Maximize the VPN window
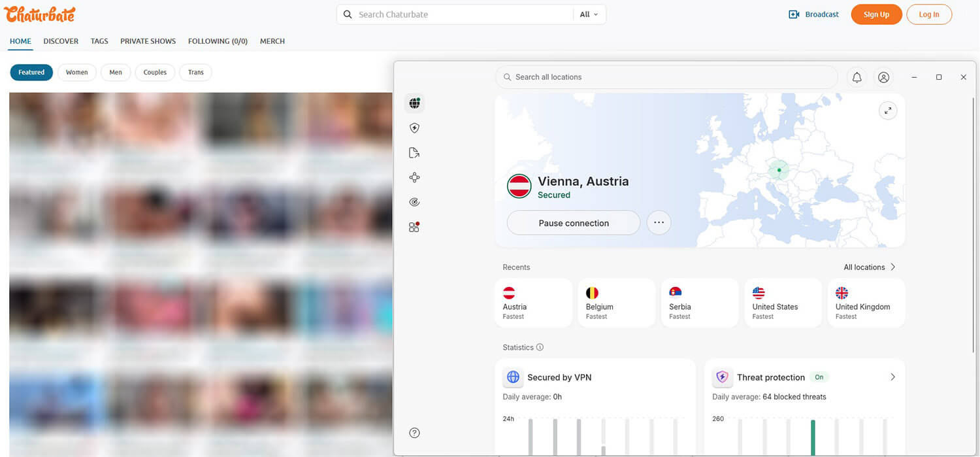980x457 pixels. pos(939,77)
